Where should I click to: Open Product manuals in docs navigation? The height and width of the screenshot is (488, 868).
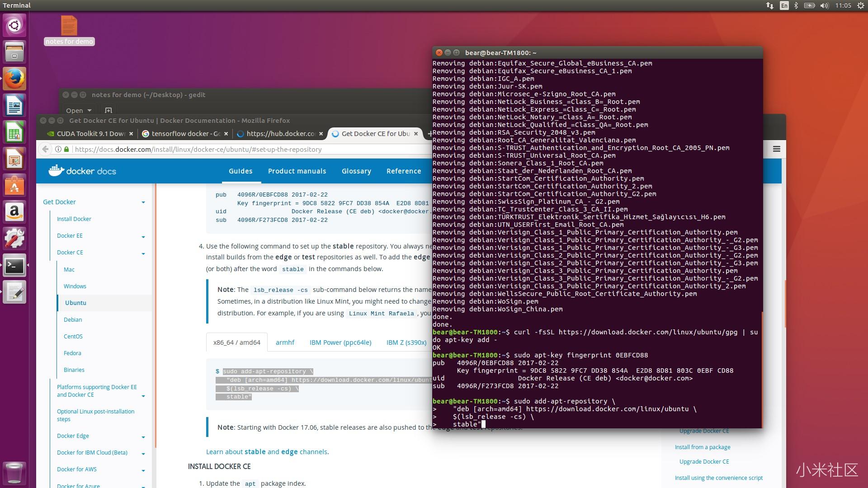[297, 171]
